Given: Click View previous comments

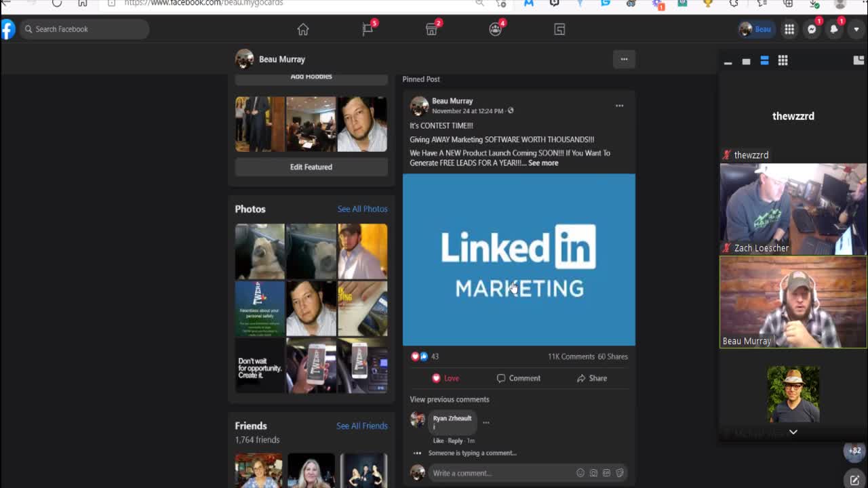Looking at the screenshot, I should pos(449,399).
